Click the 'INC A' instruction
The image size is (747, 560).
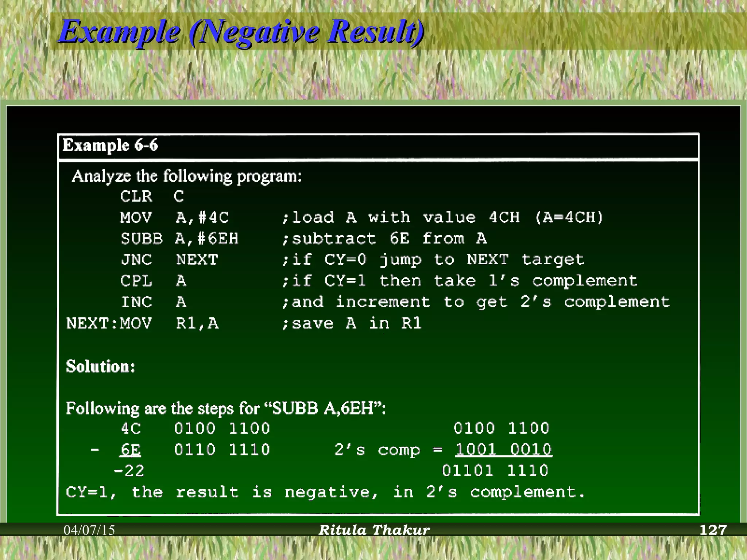click(154, 302)
